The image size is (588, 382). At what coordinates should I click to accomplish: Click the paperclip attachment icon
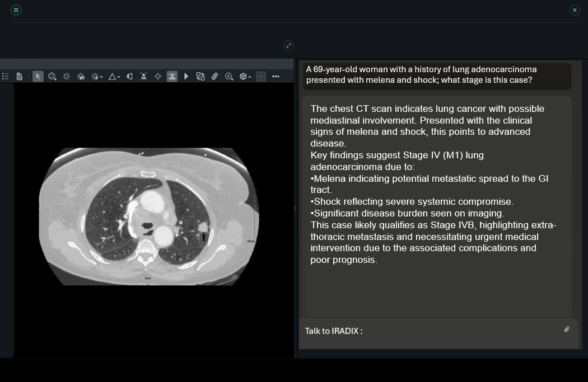(x=566, y=329)
